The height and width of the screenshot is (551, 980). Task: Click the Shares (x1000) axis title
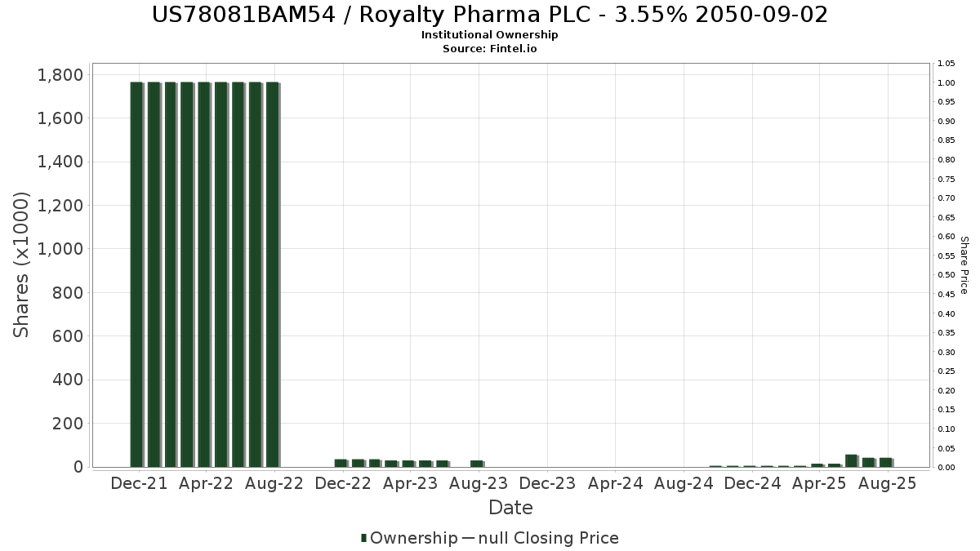(22, 264)
